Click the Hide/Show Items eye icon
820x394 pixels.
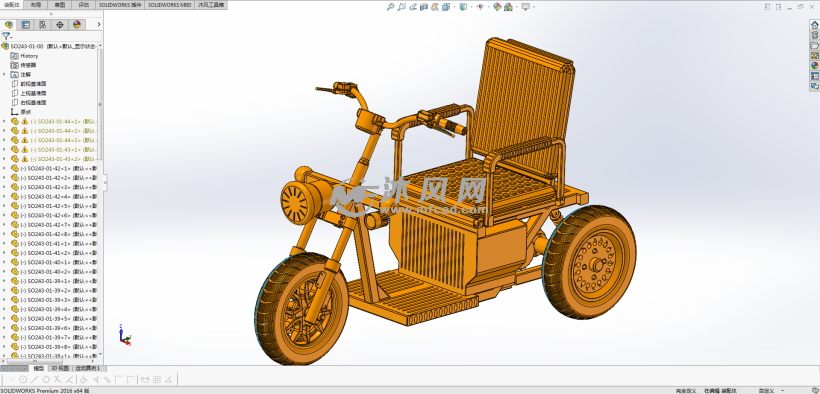(480, 7)
